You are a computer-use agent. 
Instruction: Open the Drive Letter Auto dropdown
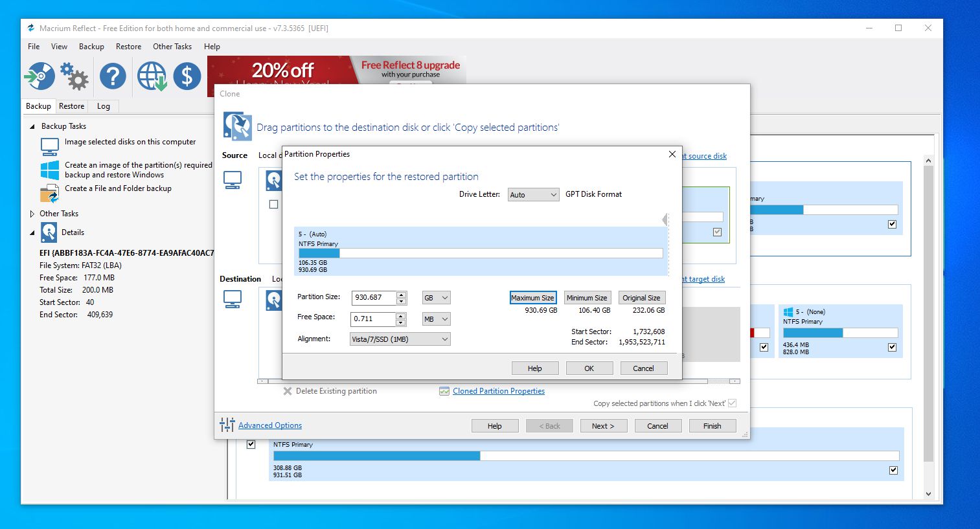533,194
